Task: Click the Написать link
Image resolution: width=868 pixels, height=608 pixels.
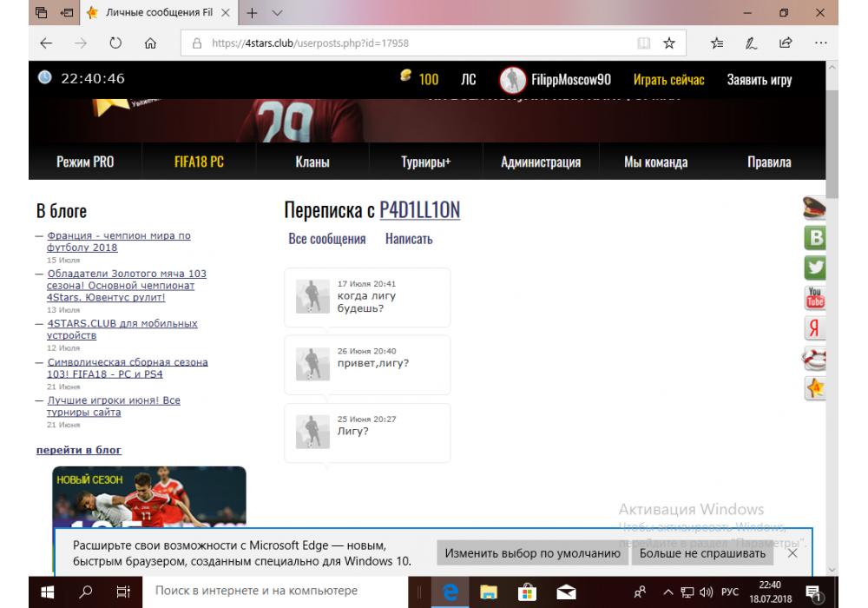Action: 409,239
